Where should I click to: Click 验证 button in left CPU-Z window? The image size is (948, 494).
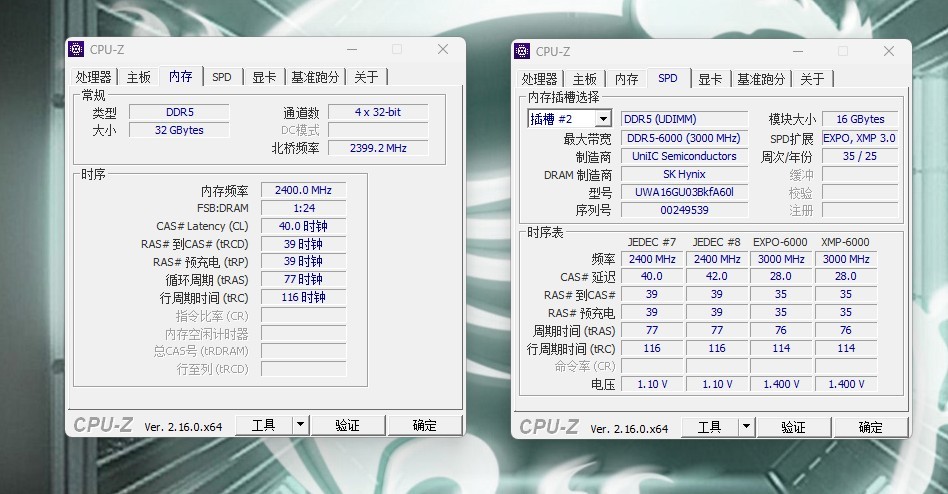348,426
